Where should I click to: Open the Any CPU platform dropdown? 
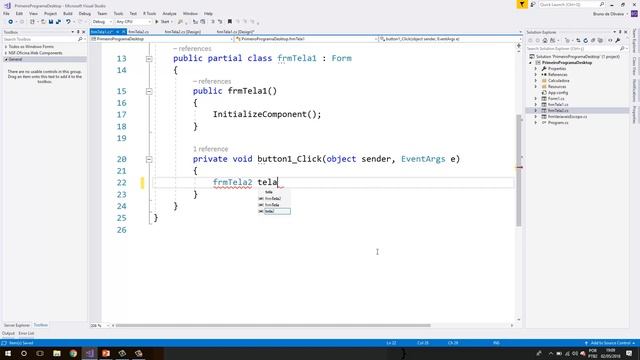pyautogui.click(x=133, y=22)
